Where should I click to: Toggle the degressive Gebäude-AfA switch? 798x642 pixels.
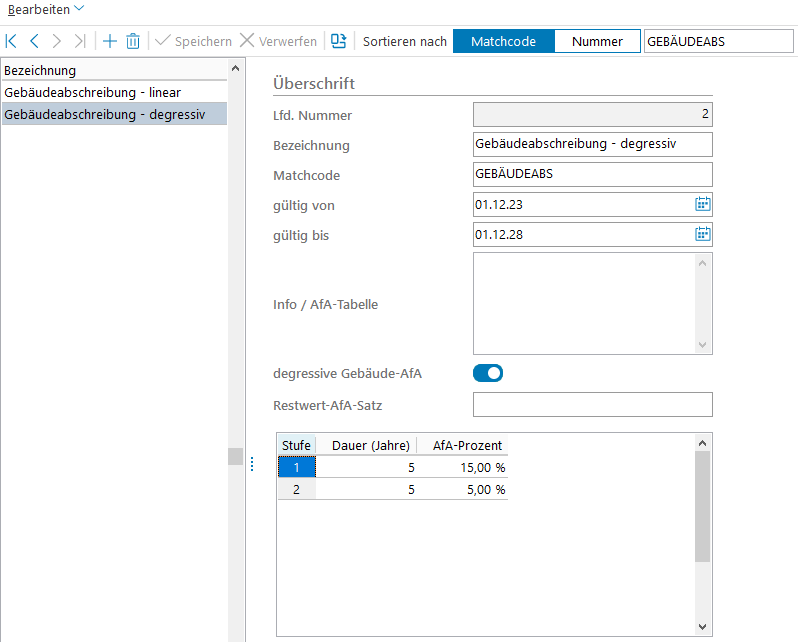click(488, 373)
